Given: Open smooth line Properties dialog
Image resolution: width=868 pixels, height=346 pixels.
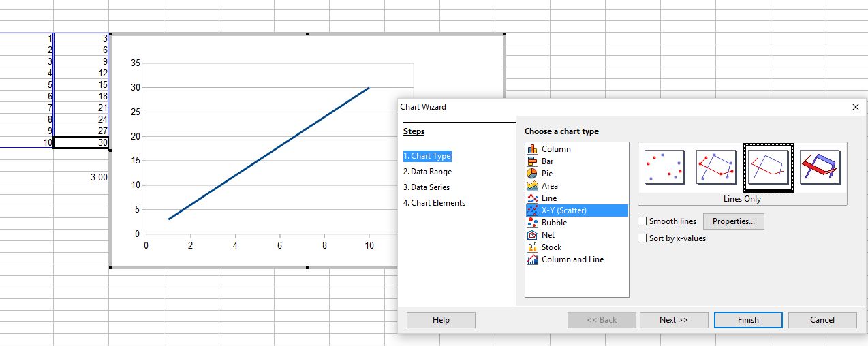Looking at the screenshot, I should pyautogui.click(x=733, y=221).
